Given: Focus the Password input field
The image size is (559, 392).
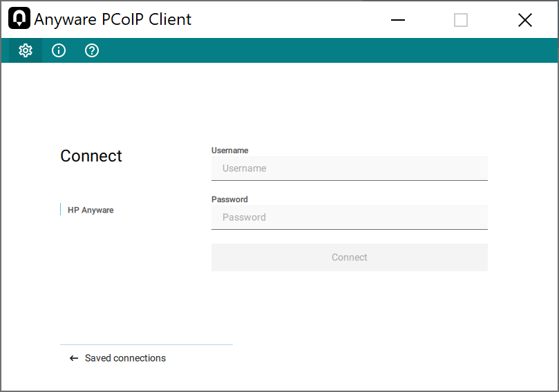Looking at the screenshot, I should tap(350, 217).
